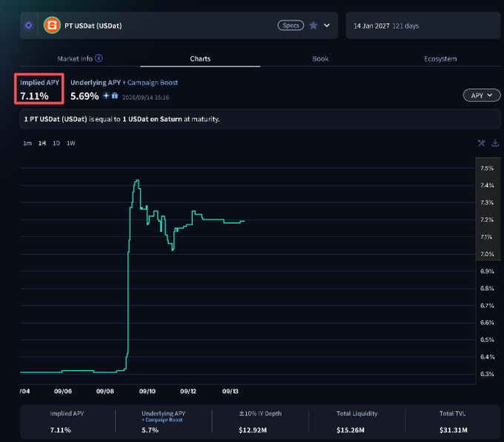Click the 14 Jan 2027 maturity box
The image size is (504, 442).
coord(422,26)
